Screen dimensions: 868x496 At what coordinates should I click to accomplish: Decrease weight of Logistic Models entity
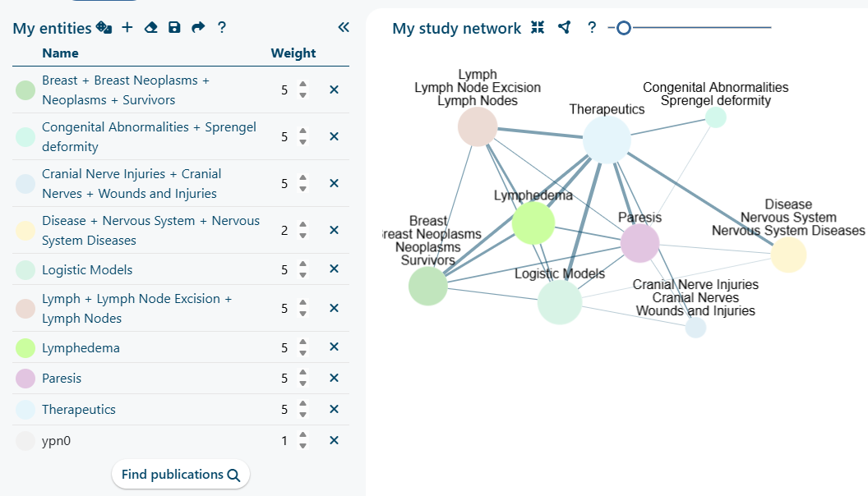(302, 274)
